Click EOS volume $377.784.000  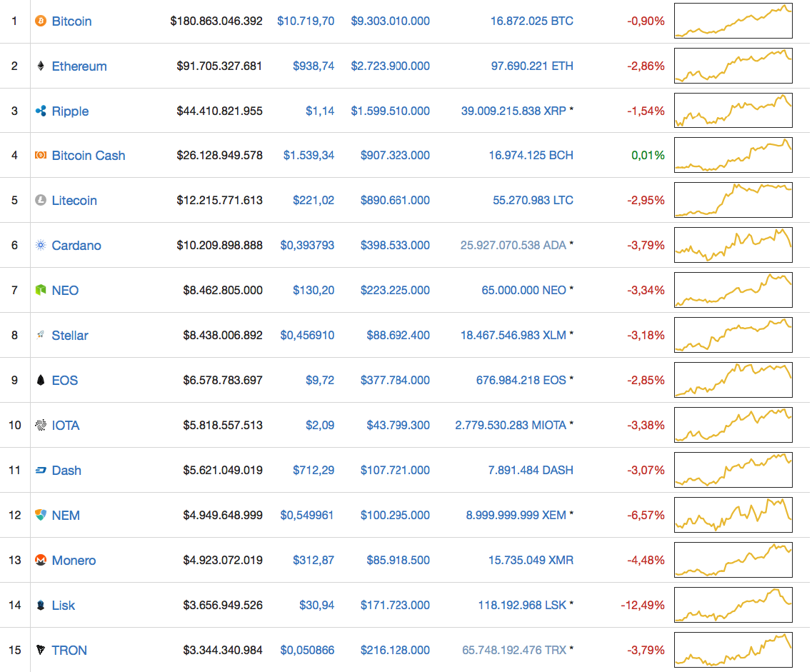pyautogui.click(x=395, y=381)
